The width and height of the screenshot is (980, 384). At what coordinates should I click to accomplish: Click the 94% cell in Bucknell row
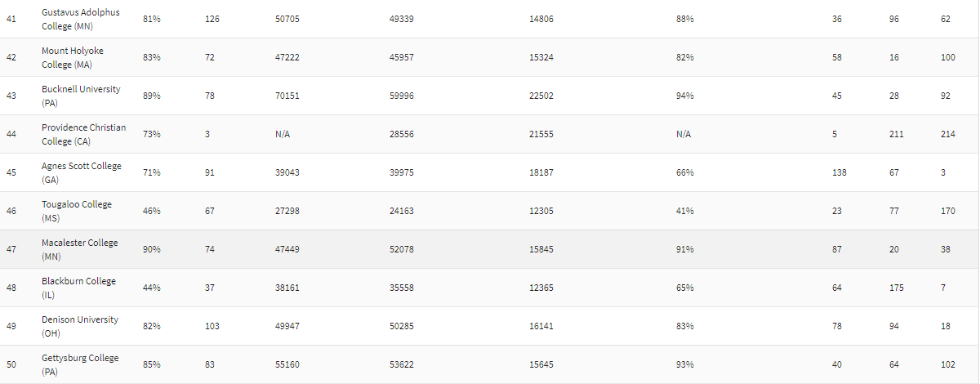(684, 96)
